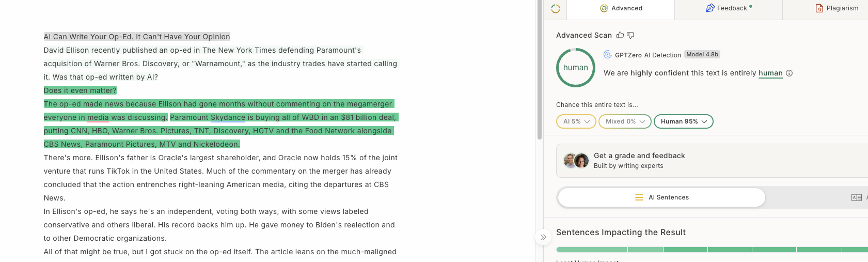Expand the Mixed 0% dropdown
Viewport: 868px width, 262px height.
625,121
